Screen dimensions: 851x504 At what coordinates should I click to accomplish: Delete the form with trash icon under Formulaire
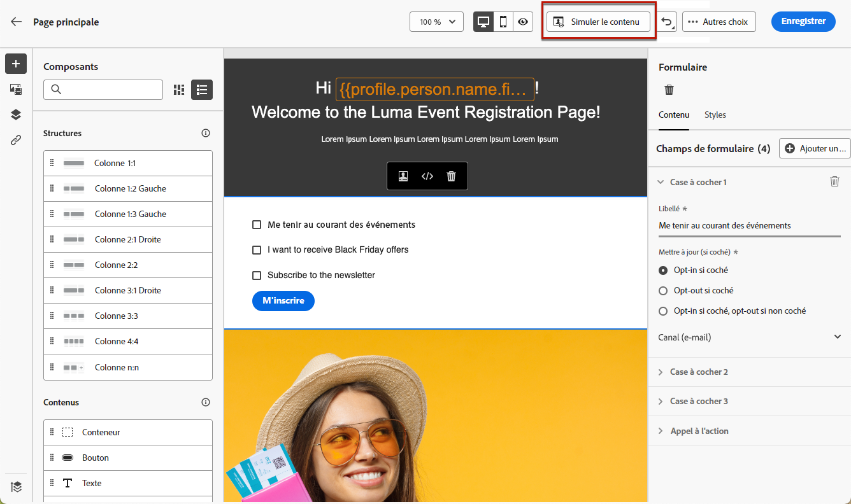pyautogui.click(x=669, y=90)
